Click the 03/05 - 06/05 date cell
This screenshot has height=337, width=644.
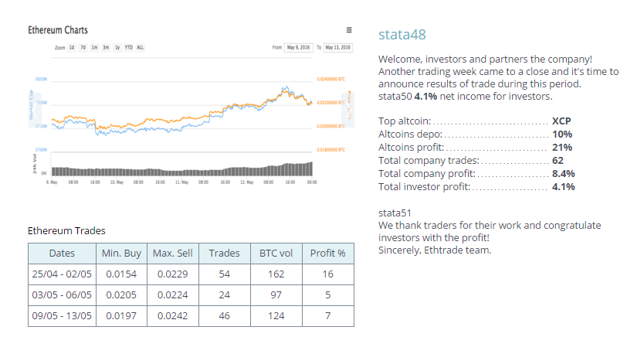(x=62, y=295)
